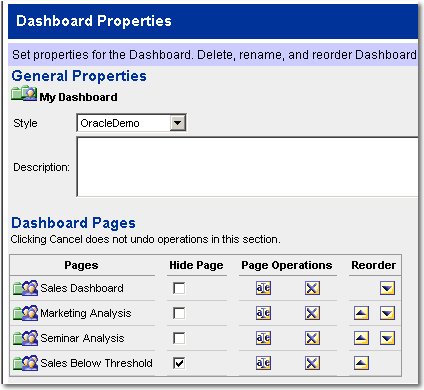
Task: Rename the Marketing Analysis page
Action: (263, 313)
